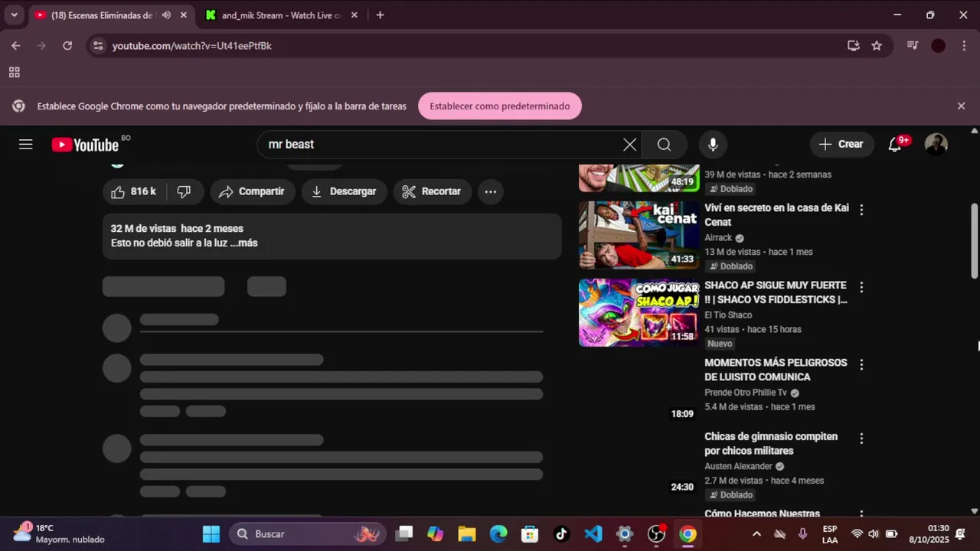This screenshot has width=980, height=551.
Task: Go to the Prende Otro Phillie Tv channel name
Action: [745, 393]
